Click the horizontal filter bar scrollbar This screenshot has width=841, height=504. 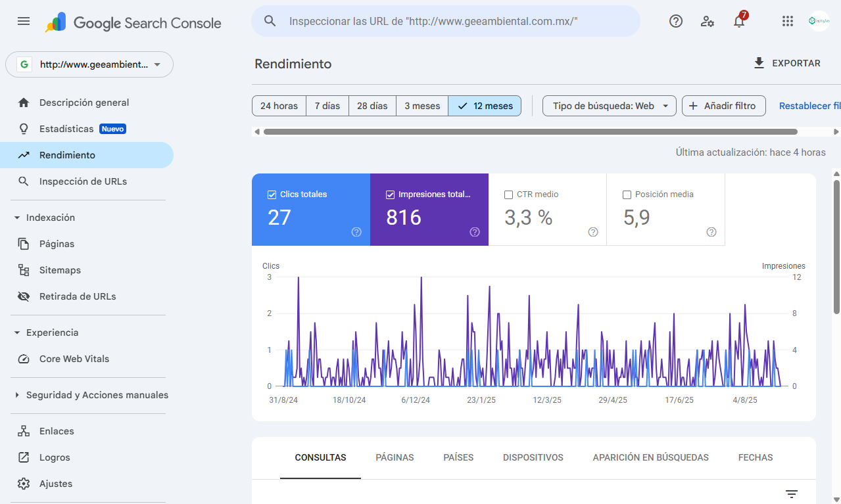coord(530,131)
